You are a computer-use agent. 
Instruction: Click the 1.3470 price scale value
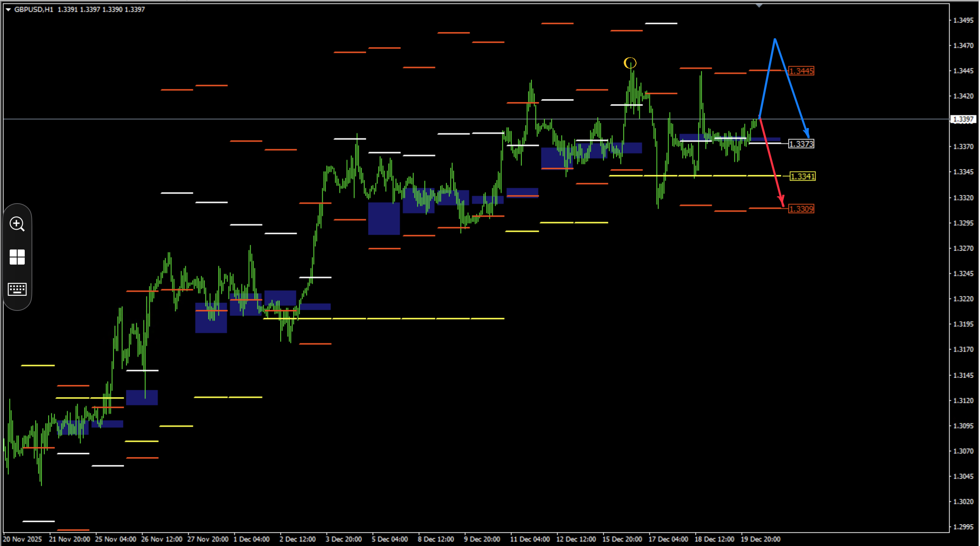(x=963, y=46)
